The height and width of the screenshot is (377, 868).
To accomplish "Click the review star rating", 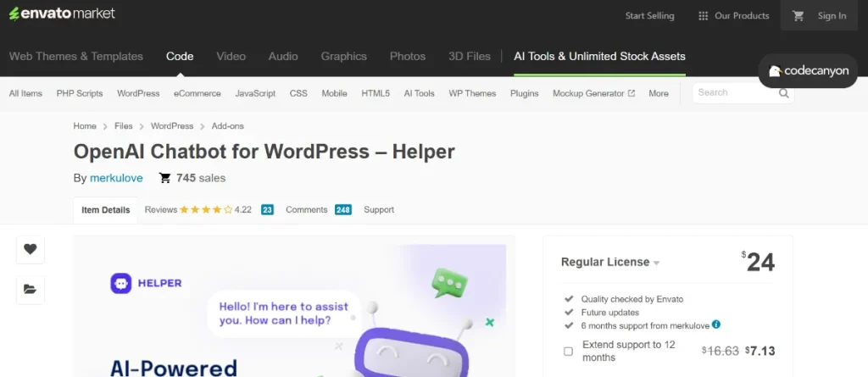I will coord(205,210).
